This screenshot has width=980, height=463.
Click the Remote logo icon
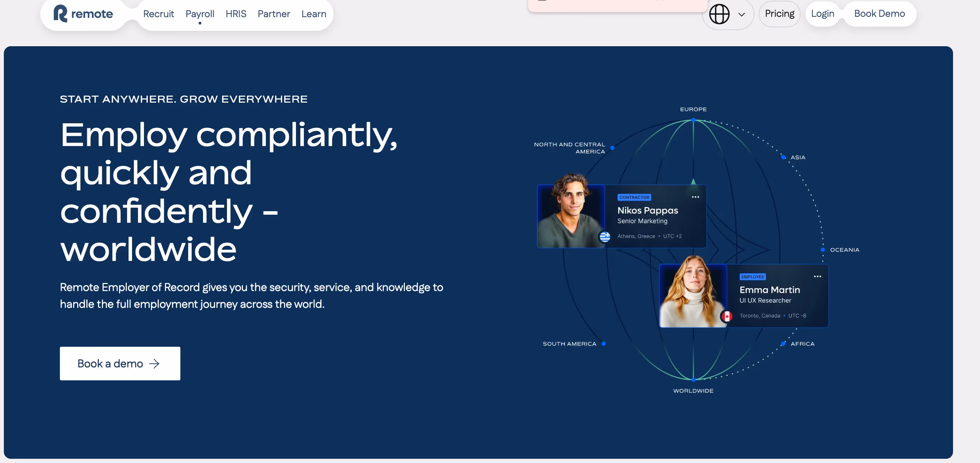pos(60,14)
